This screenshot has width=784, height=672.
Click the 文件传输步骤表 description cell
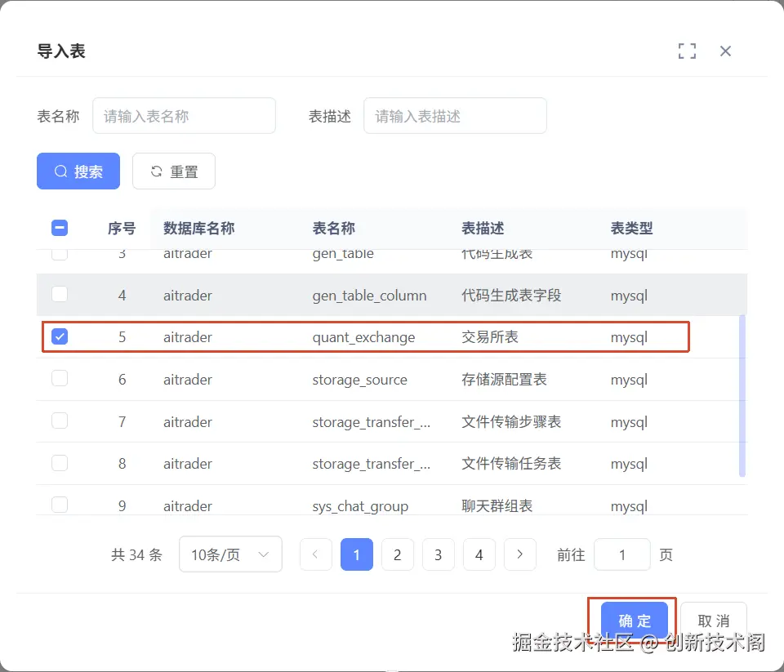point(511,421)
